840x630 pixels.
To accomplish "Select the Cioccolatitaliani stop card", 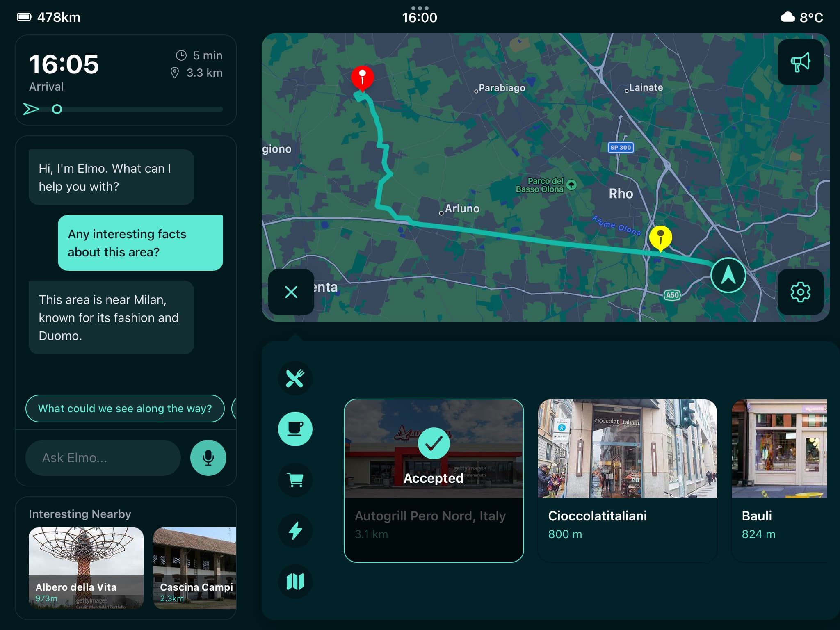I will 627,480.
